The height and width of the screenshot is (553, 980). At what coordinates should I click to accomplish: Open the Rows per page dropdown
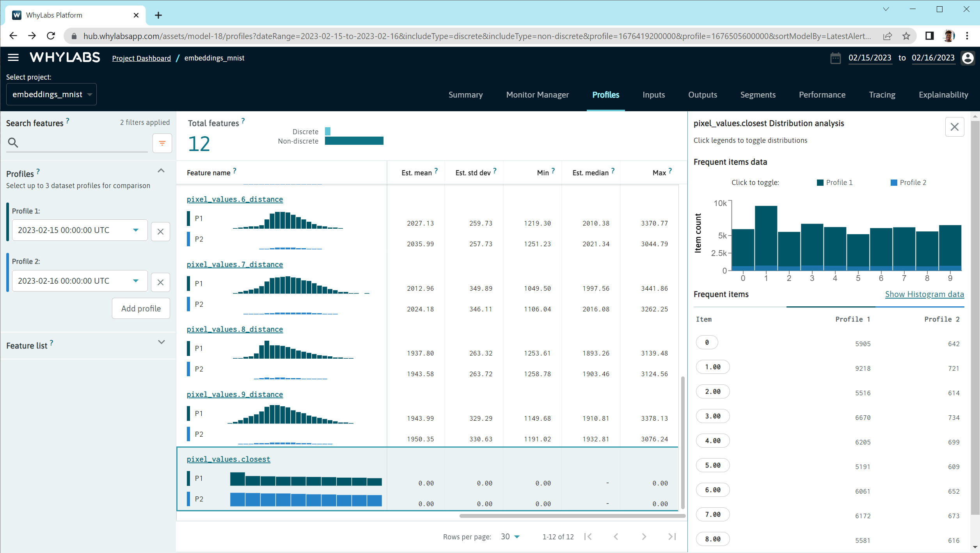pyautogui.click(x=510, y=537)
